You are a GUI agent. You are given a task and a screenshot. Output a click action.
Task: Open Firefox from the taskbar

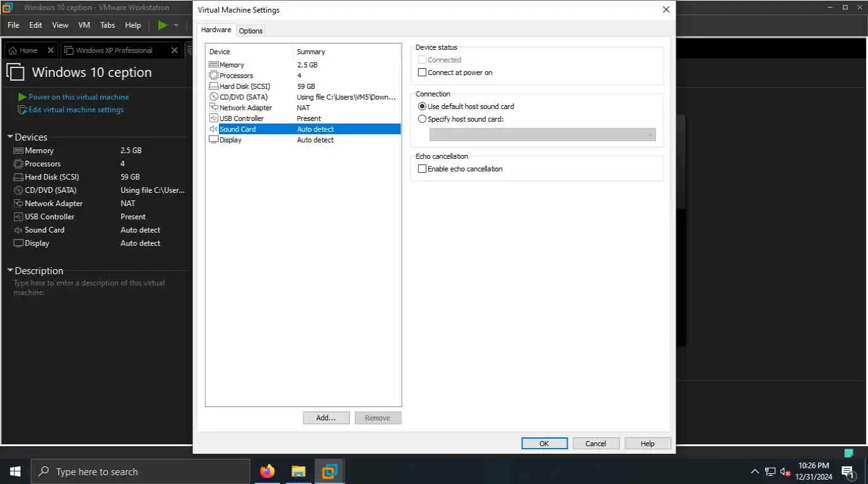coord(267,471)
